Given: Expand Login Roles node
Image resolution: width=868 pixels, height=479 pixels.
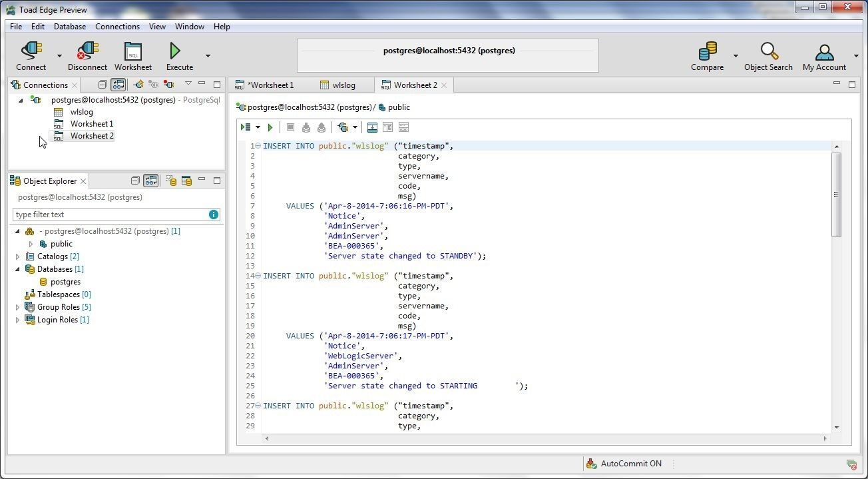Looking at the screenshot, I should (x=18, y=320).
